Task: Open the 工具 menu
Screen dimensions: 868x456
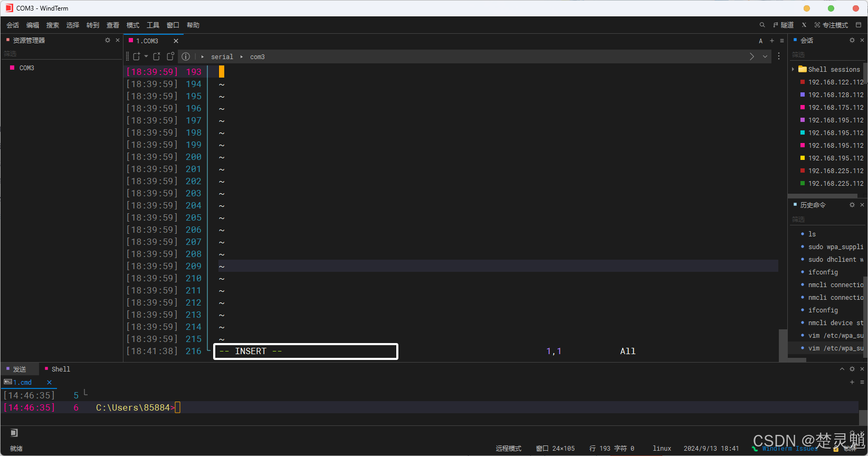Action: [x=153, y=25]
